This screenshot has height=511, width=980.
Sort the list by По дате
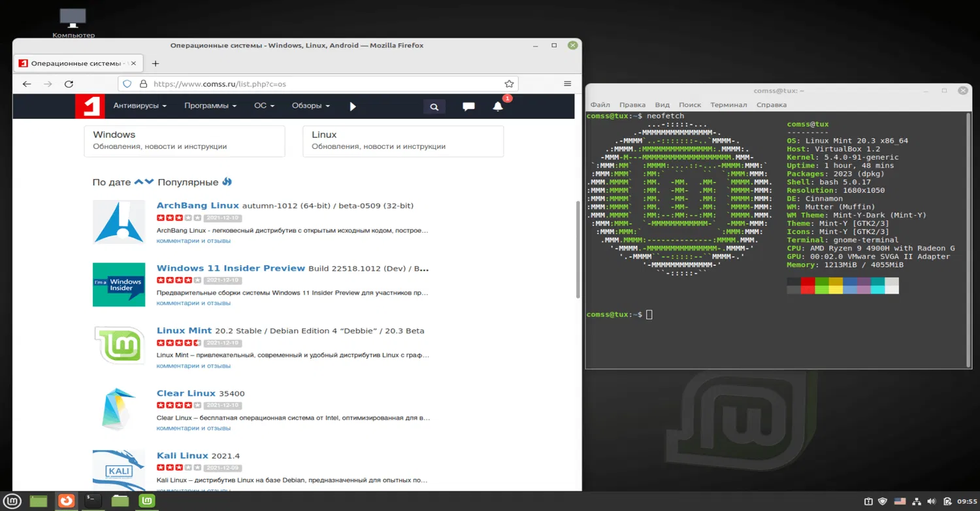click(112, 182)
